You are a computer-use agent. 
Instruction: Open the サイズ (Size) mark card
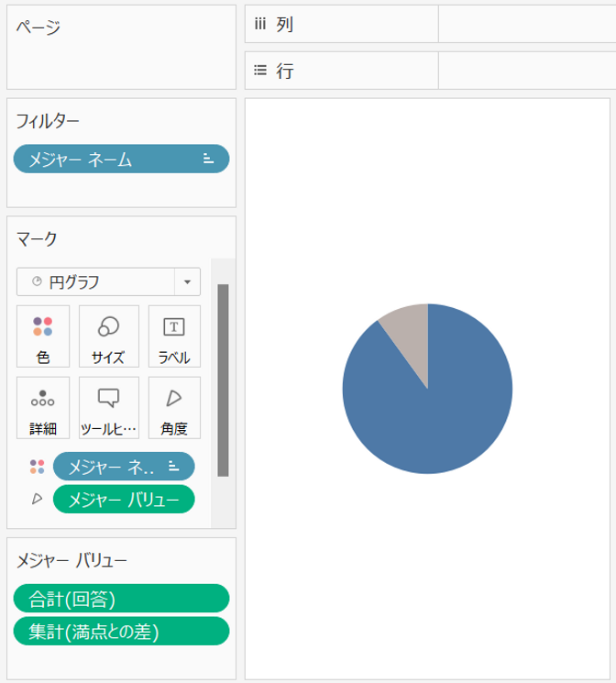click(108, 336)
